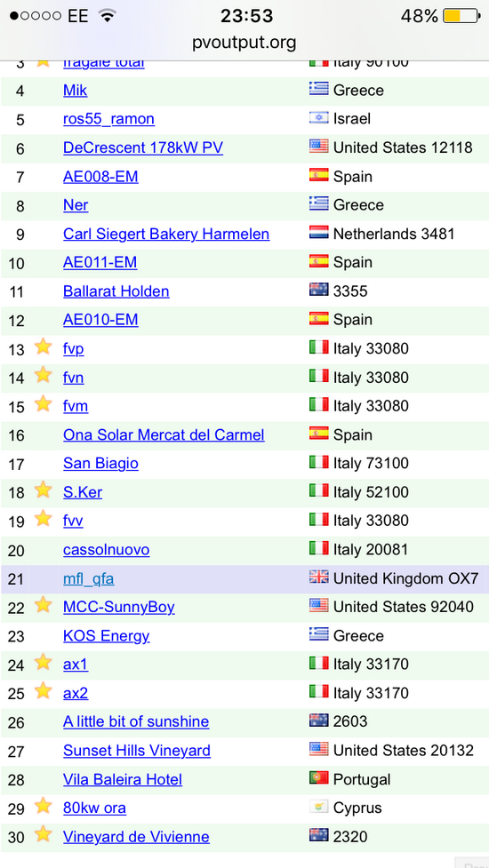Image resolution: width=489 pixels, height=868 pixels.
Task: Click the star icon next to S.Ker
Action: 43,490
